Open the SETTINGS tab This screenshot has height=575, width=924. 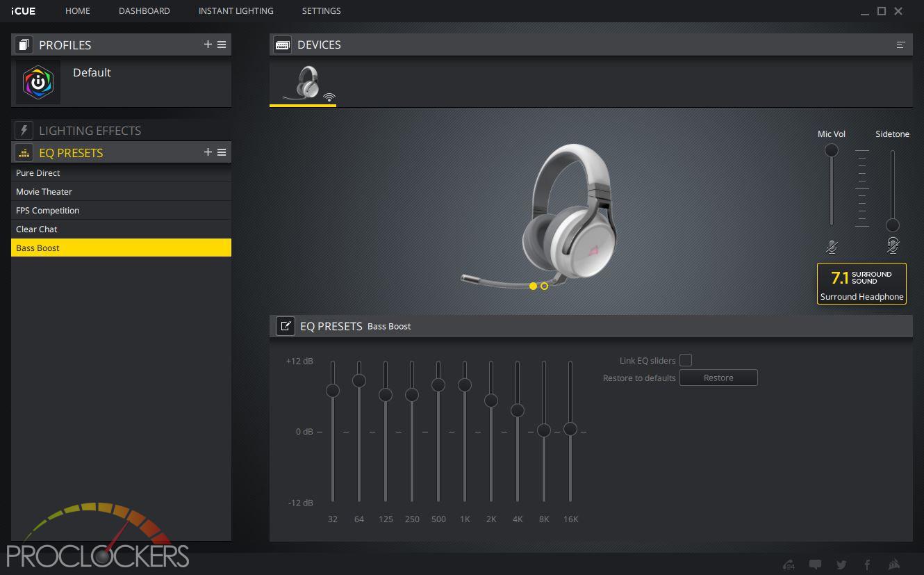321,11
